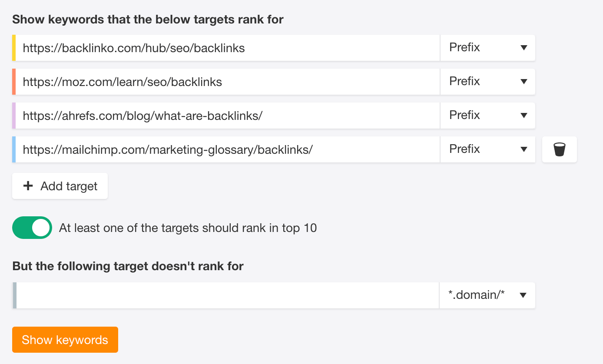Click the empty excluded target input field
Image resolution: width=603 pixels, height=364 pixels.
228,295
